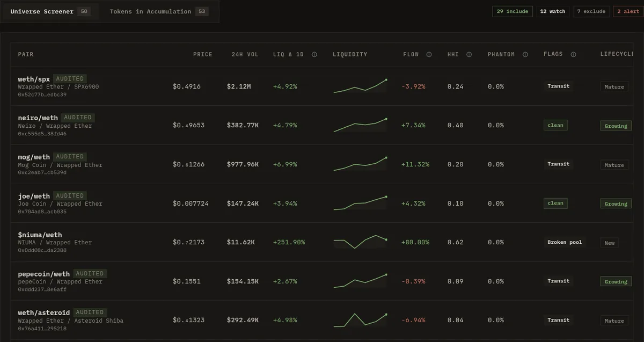This screenshot has height=342, width=644.
Task: Click Mature lifecycle tag on mog/weth
Action: [x=614, y=165]
